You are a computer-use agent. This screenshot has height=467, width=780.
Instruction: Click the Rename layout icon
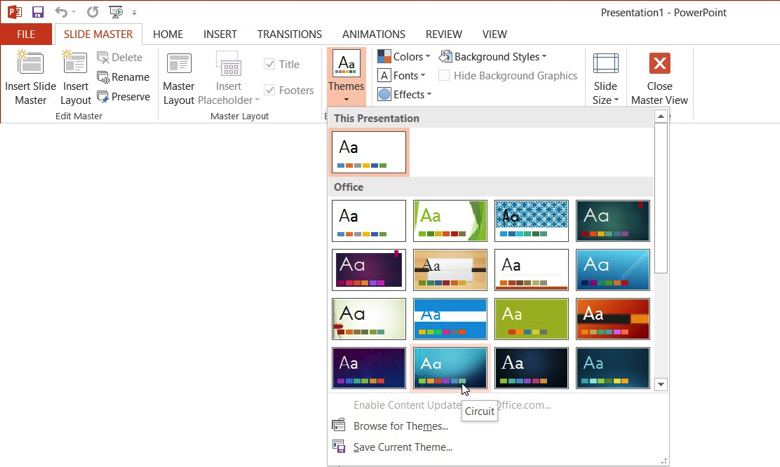104,77
